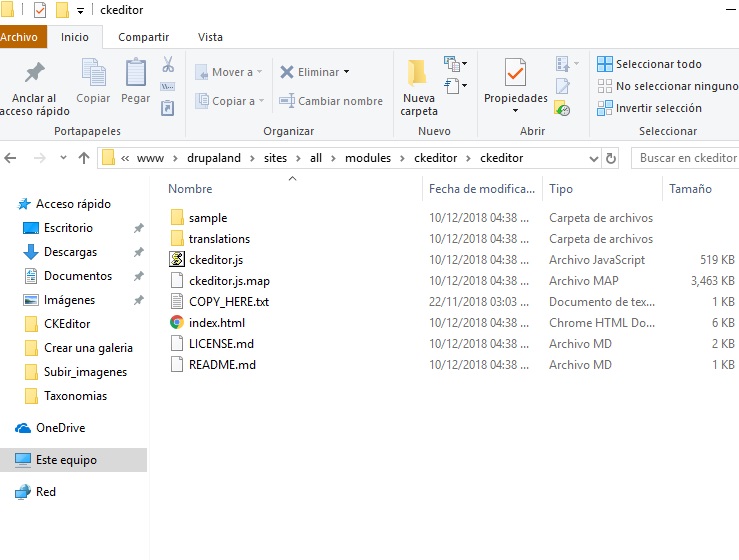Open recent locations dropdown arrow

63,158
